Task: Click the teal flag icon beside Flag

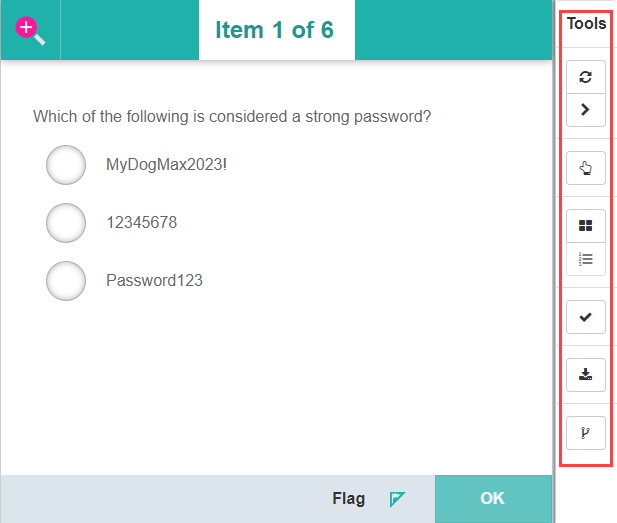Action: click(x=397, y=499)
